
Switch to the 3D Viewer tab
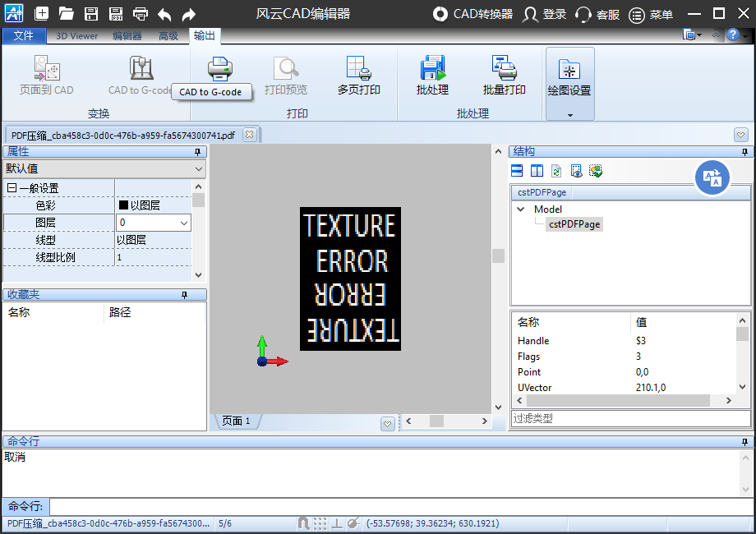tap(76, 36)
